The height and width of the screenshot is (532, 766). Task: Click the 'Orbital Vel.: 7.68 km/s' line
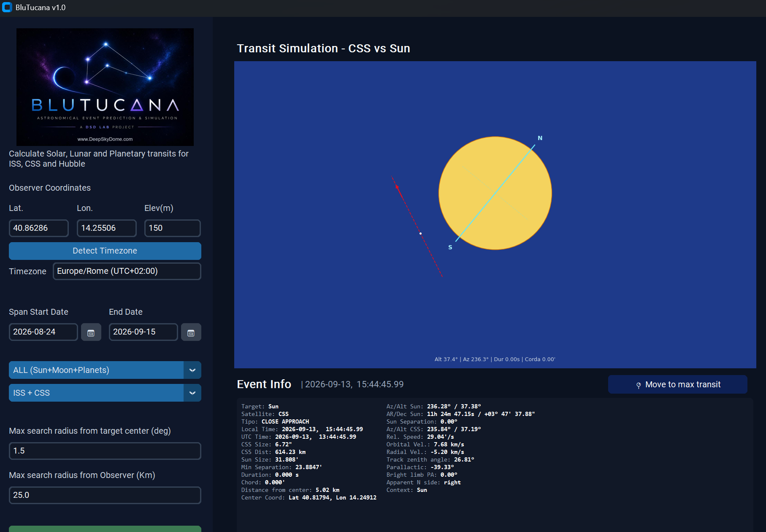[425, 444]
